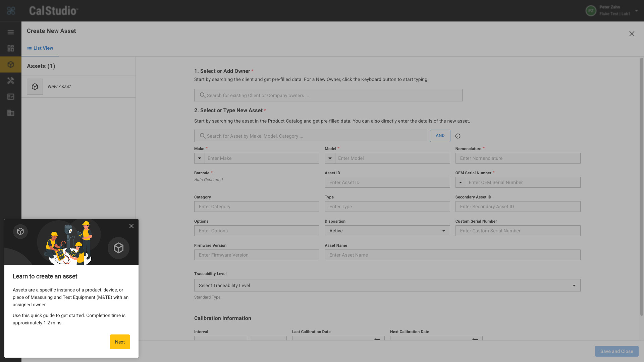The height and width of the screenshot is (362, 644).
Task: Open the company building icon in sidebar
Action: coord(11,113)
